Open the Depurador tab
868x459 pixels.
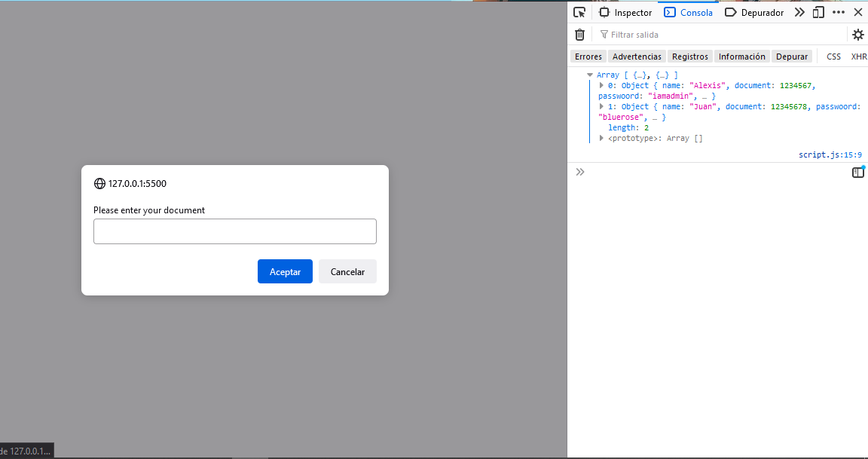pyautogui.click(x=754, y=11)
